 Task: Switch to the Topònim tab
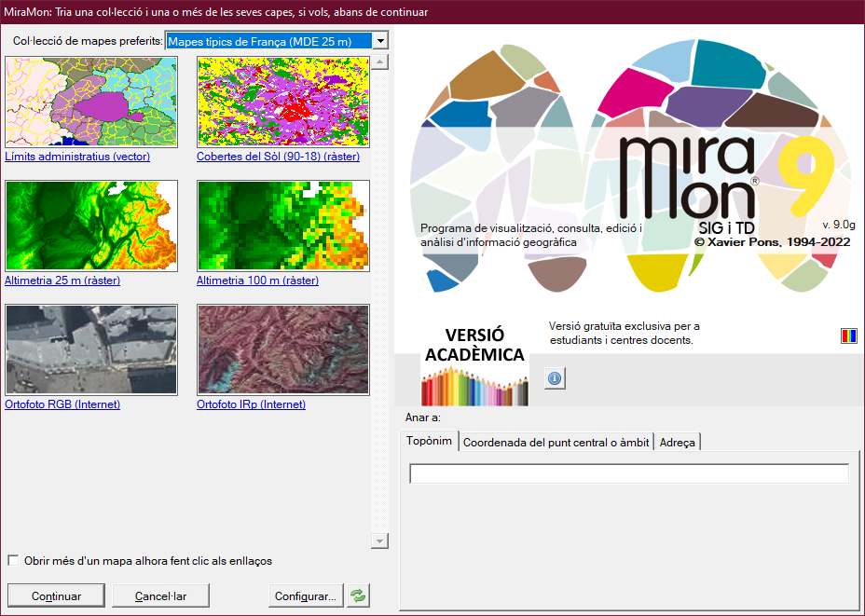click(x=429, y=441)
